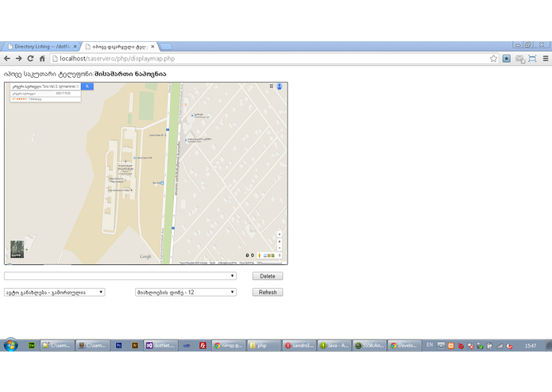
Task: Open second C:\xam... taskbar window
Action: (93, 346)
